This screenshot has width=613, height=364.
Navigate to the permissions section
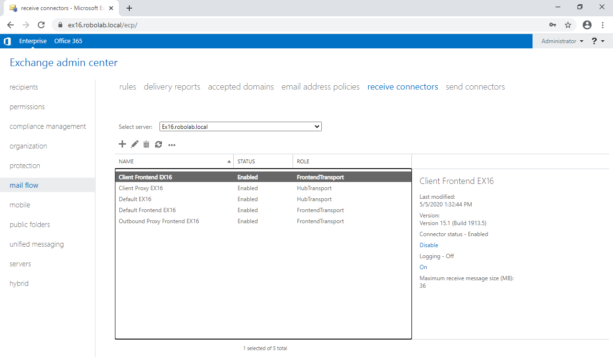(x=27, y=106)
